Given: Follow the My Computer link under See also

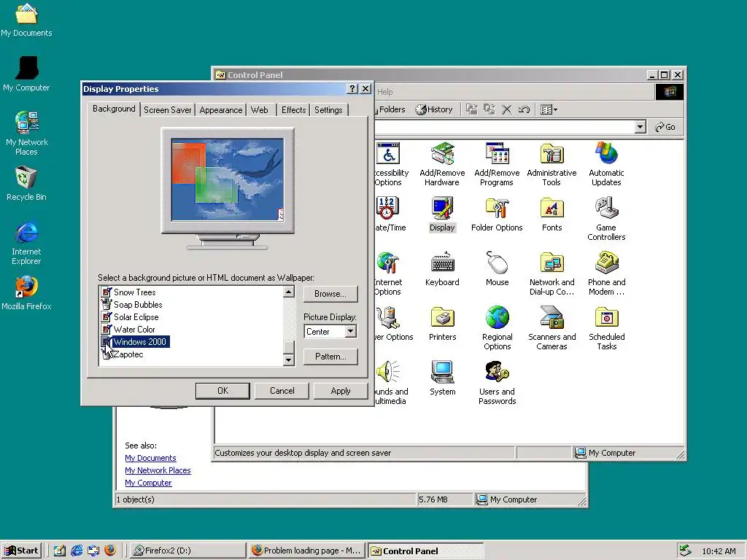Looking at the screenshot, I should tap(148, 483).
